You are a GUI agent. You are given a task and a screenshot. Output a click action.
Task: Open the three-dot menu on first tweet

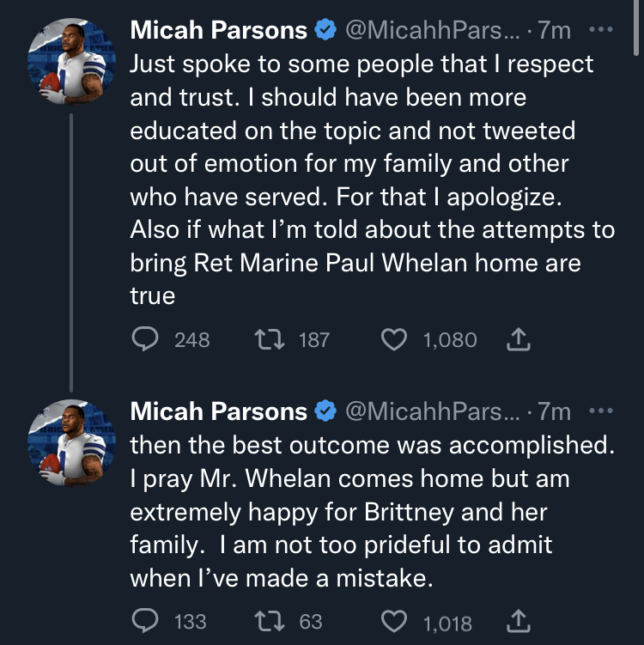coord(601,29)
